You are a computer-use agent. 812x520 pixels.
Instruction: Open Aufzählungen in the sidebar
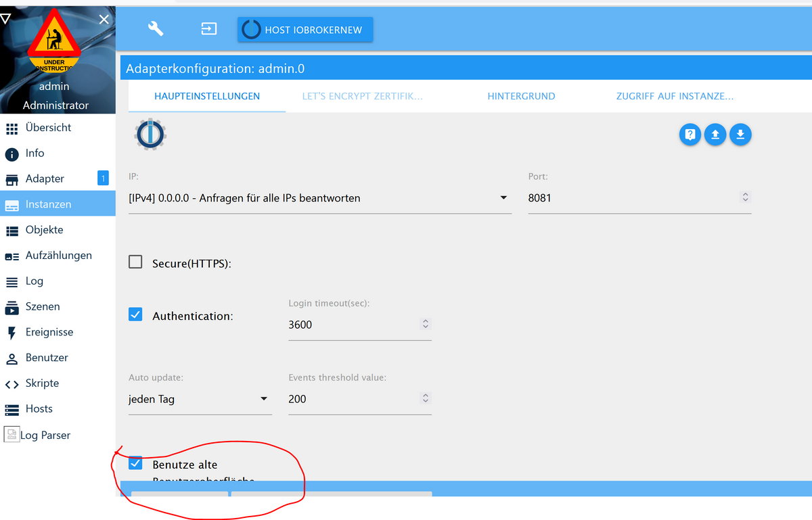(x=58, y=256)
